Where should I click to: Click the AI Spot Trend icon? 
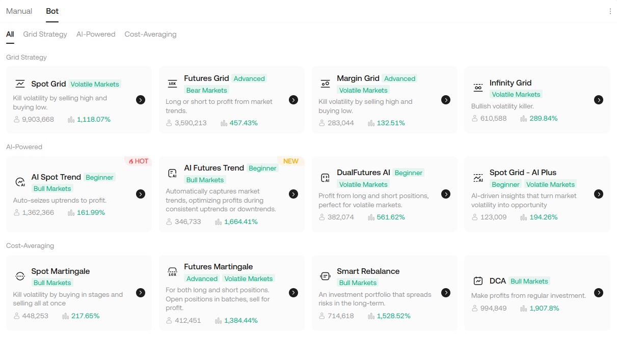pos(20,182)
